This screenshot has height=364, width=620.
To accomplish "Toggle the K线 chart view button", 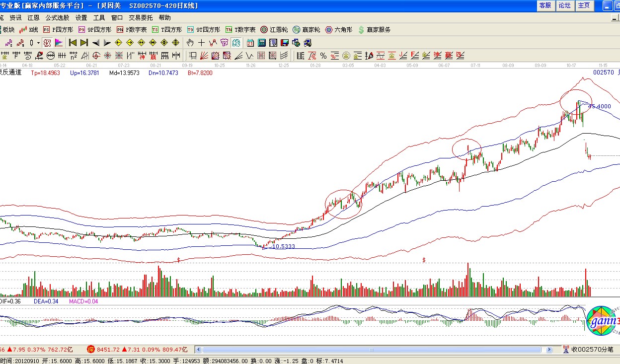I will 29,30.
